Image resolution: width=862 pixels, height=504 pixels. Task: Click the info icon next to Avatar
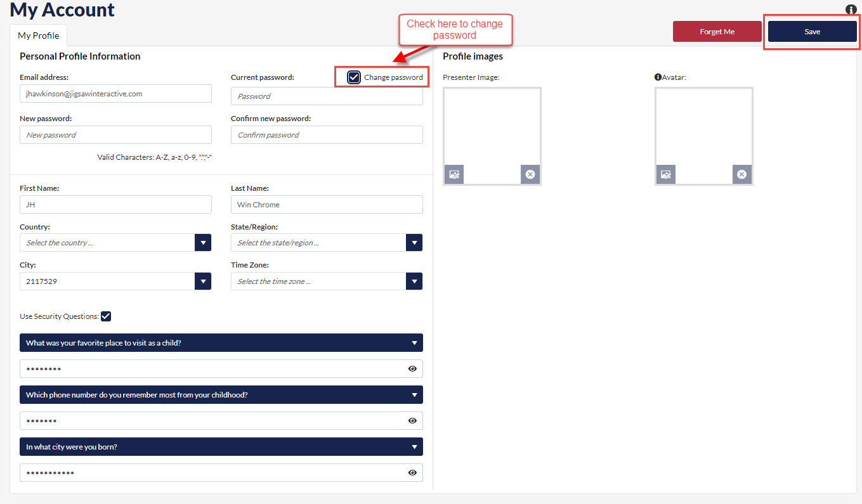point(658,77)
